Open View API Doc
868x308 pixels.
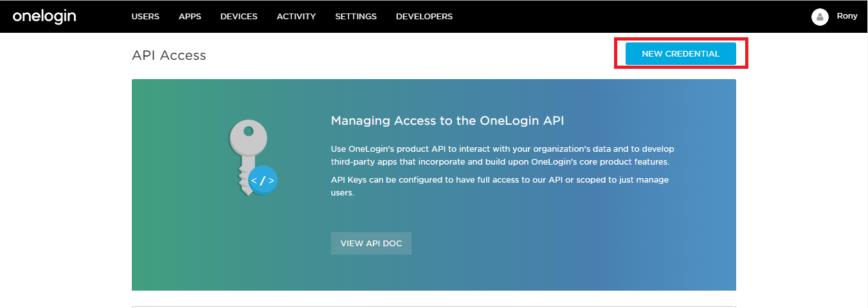coord(371,244)
